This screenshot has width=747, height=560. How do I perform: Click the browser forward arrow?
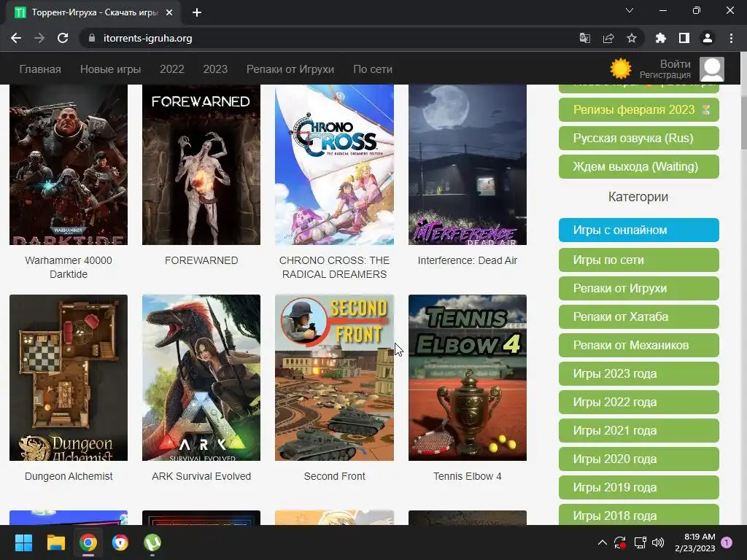(39, 38)
